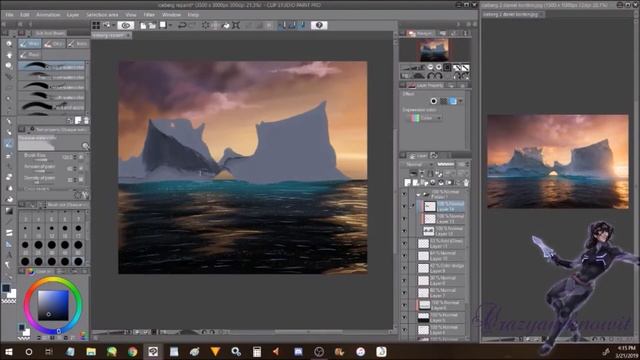This screenshot has height=360, width=640.
Task: Select the Oil paint sub tool group
Action: click(53, 44)
